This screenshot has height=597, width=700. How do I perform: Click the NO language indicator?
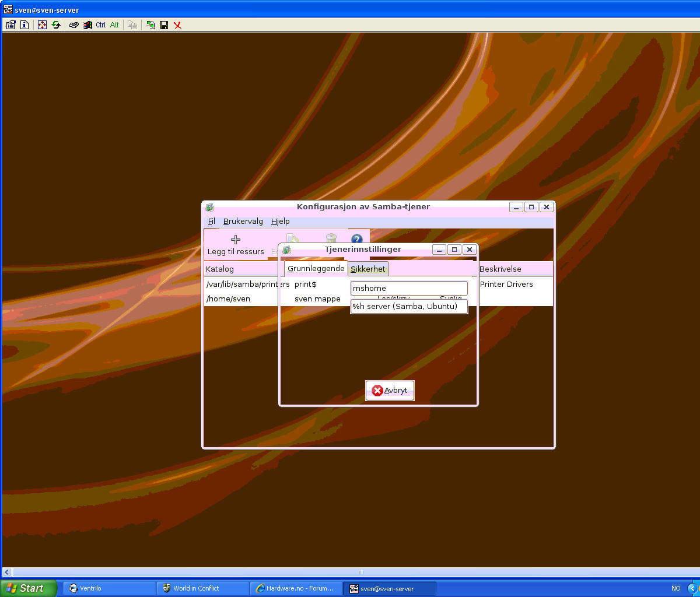pos(676,589)
